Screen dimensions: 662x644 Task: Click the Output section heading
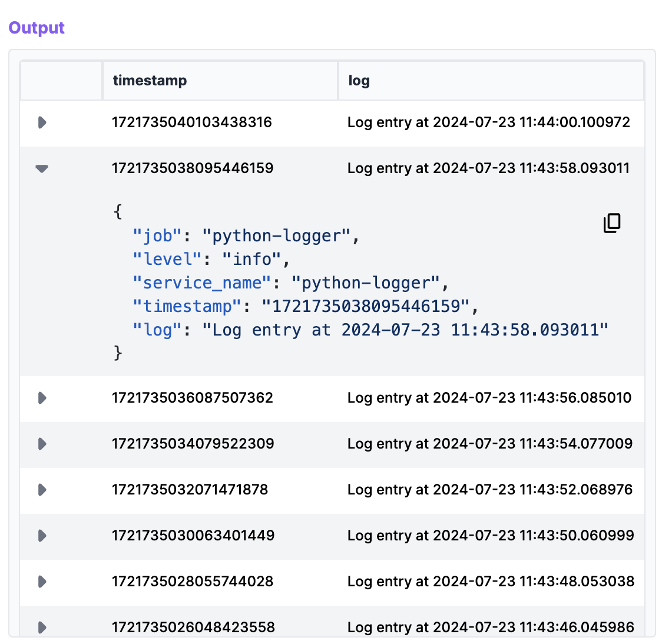(37, 28)
